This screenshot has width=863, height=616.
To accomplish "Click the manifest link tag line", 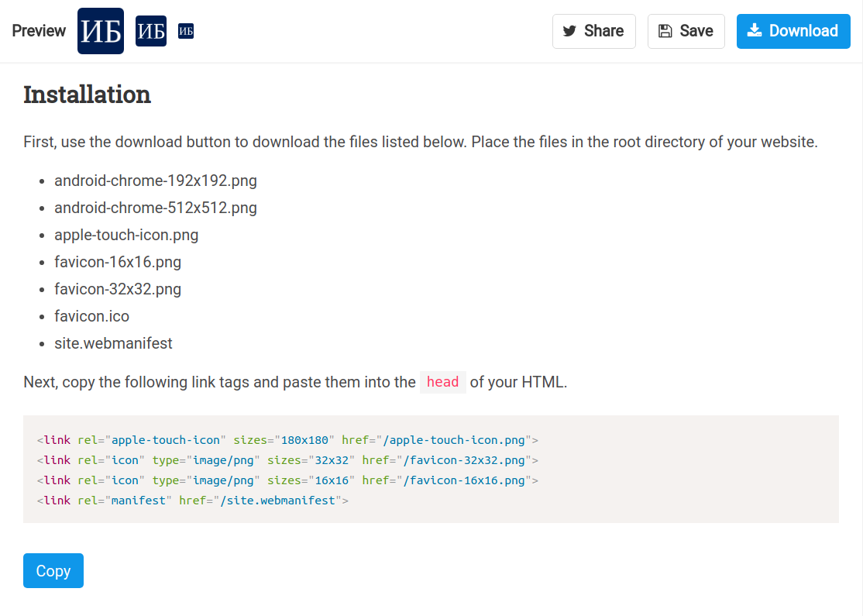I will pos(193,501).
